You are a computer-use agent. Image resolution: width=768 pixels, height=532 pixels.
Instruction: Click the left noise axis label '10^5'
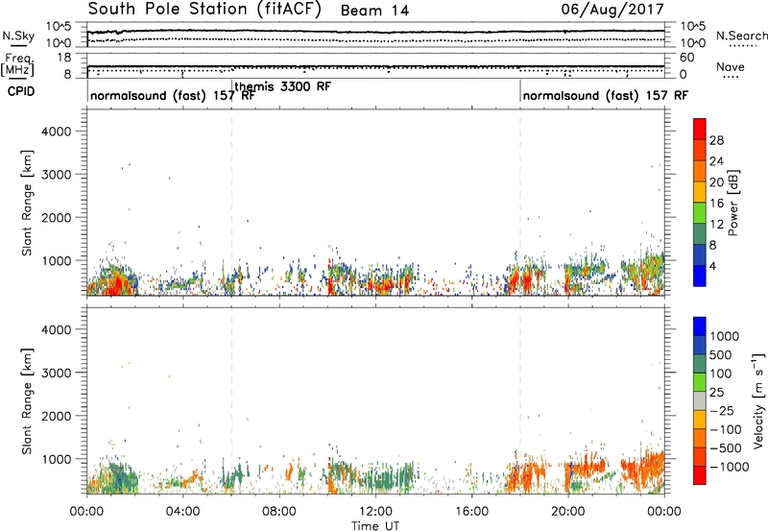click(59, 27)
